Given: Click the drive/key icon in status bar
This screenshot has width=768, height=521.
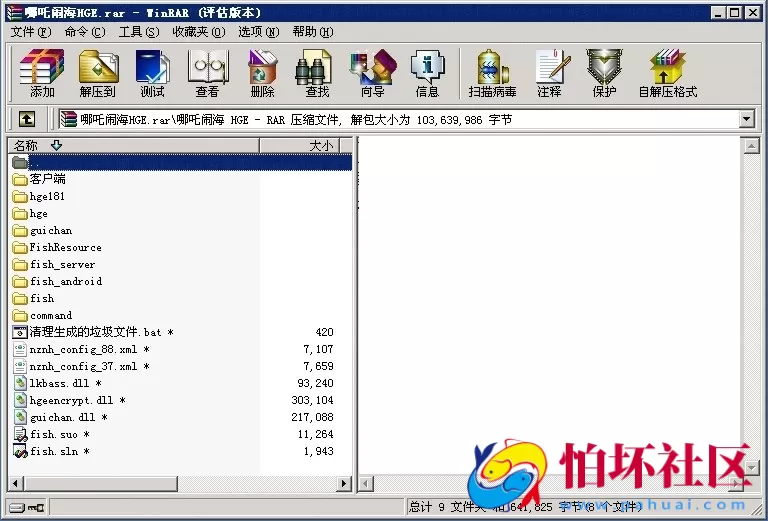Looking at the screenshot, I should [x=27, y=507].
